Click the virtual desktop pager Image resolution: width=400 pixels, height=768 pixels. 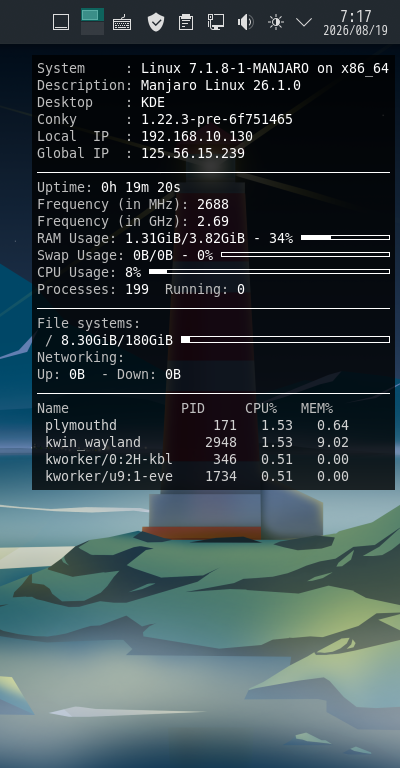(93, 22)
